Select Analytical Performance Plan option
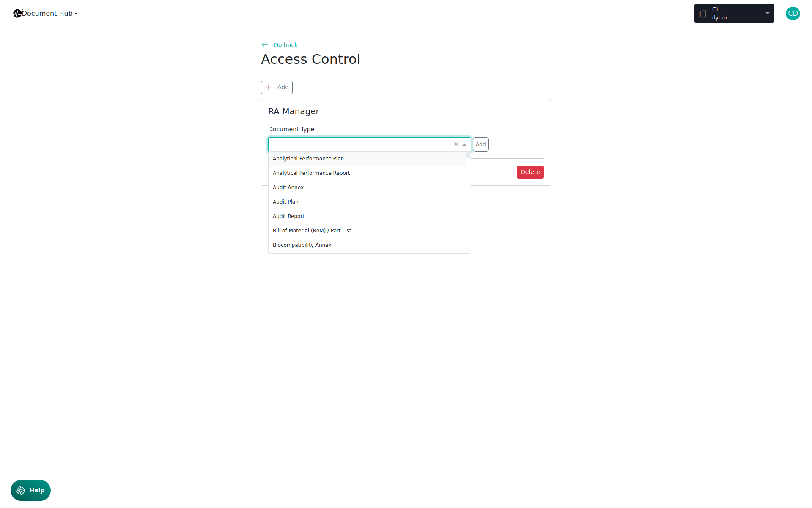 tap(308, 159)
